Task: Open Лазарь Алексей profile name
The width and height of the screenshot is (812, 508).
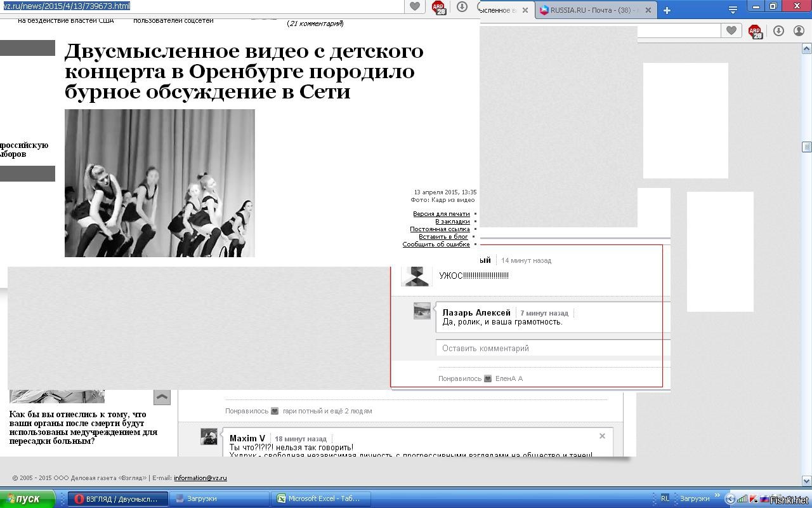Action: [x=476, y=312]
